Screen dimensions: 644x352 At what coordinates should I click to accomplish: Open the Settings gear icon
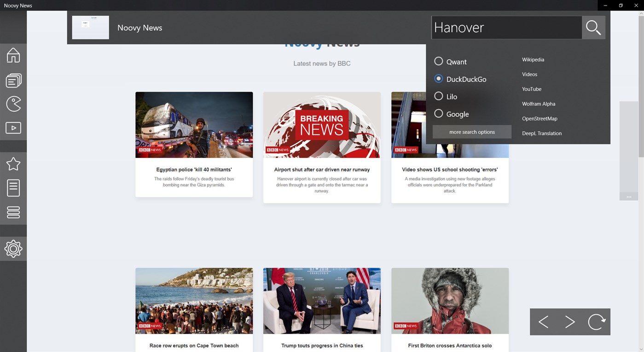click(13, 248)
